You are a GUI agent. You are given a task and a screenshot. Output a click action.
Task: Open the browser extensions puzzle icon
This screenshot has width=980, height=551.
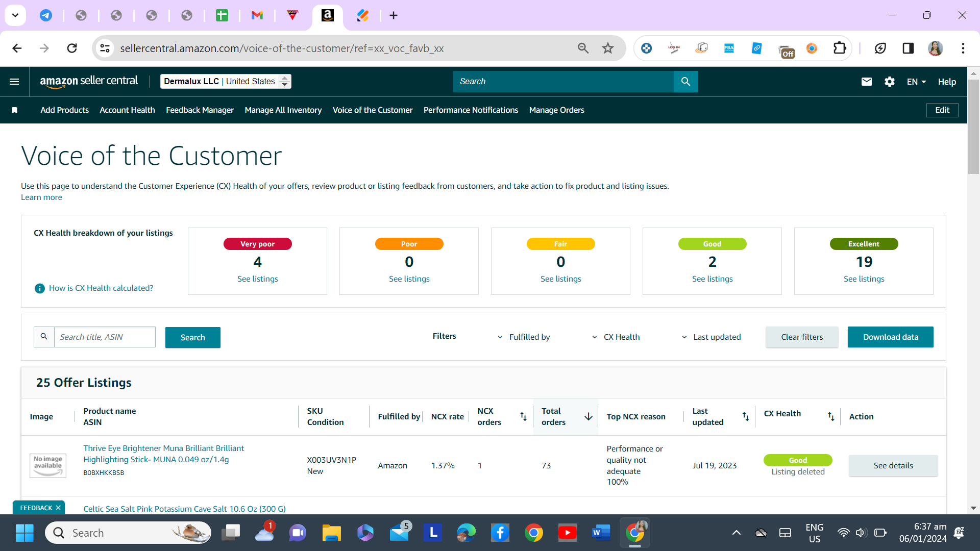coord(840,48)
